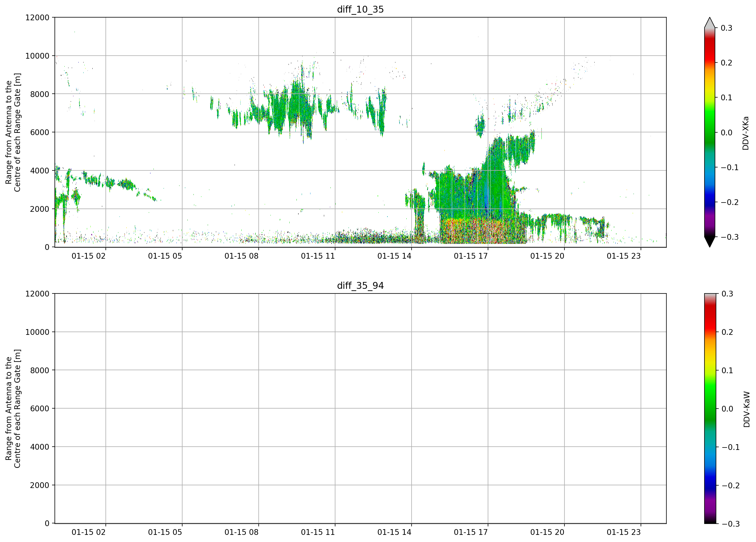Click the DDV-KaW colorbar gradient

pyautogui.click(x=710, y=409)
